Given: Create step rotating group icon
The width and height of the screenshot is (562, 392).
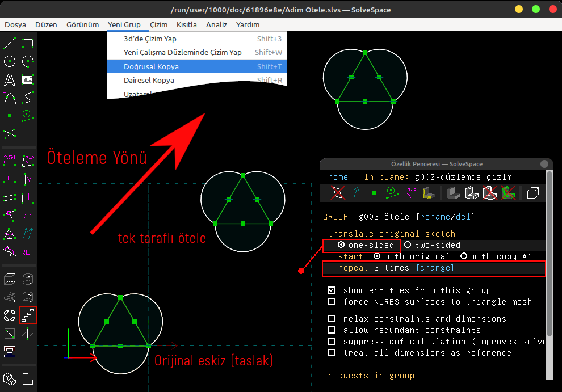Looking at the screenshot, I should 10,315.
